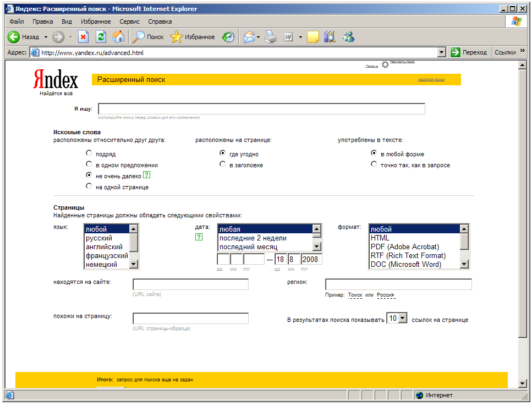532x405 pixels.
Task: Click the gear settings icon on the page
Action: point(385,64)
